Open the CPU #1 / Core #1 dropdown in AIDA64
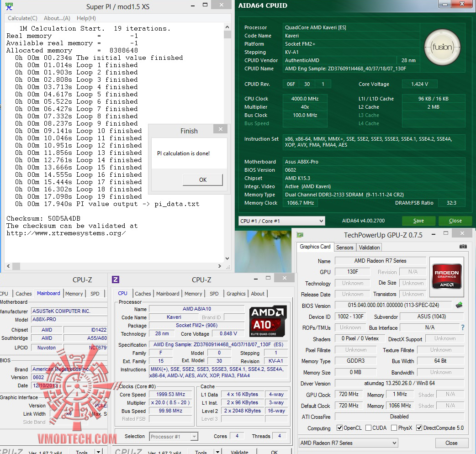The image size is (476, 454). [282, 221]
